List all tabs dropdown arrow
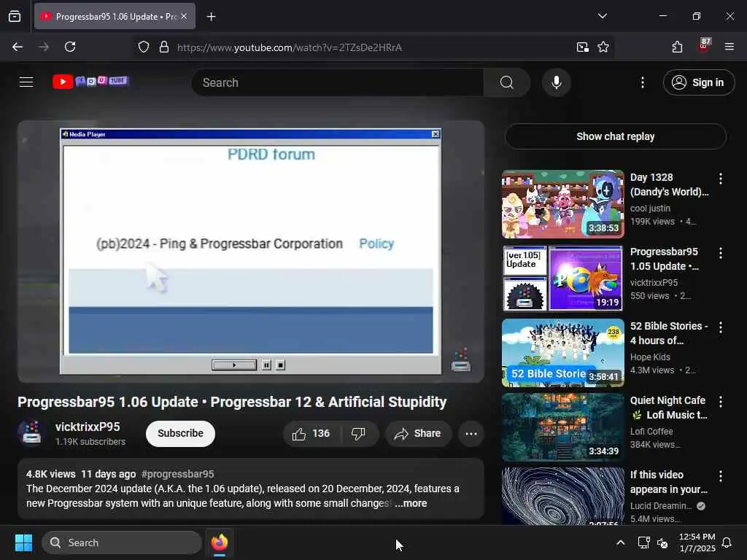 602,16
